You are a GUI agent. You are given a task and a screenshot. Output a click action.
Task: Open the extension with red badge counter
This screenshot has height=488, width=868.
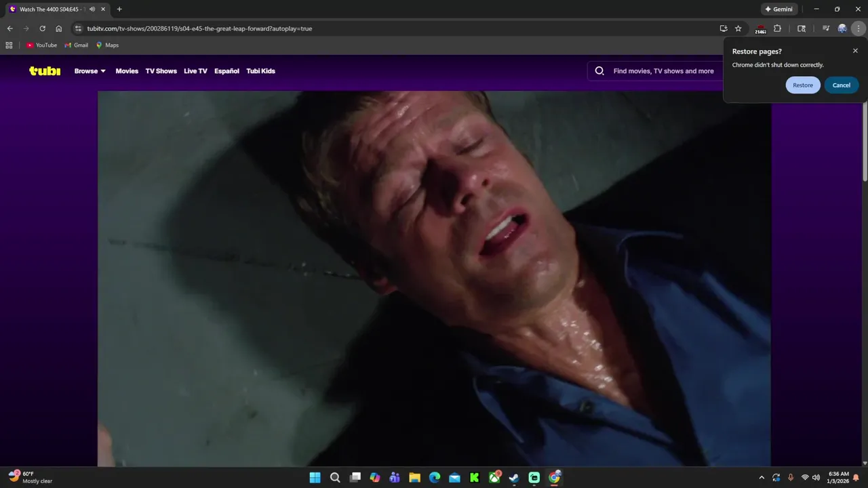coord(760,29)
